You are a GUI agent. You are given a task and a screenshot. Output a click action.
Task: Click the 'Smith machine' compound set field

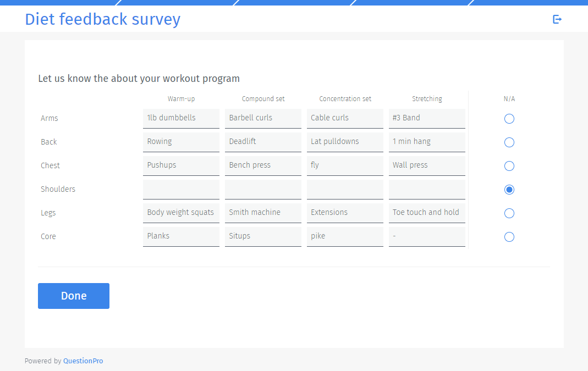pyautogui.click(x=263, y=212)
